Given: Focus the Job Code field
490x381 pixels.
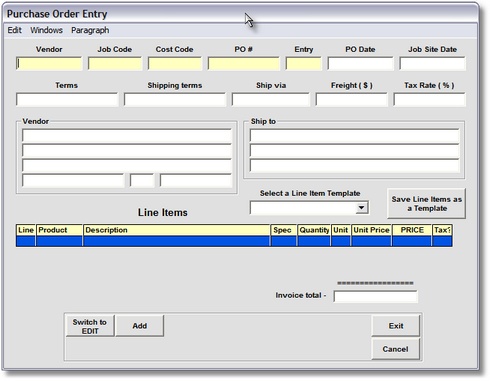Looking at the screenshot, I should (x=115, y=63).
